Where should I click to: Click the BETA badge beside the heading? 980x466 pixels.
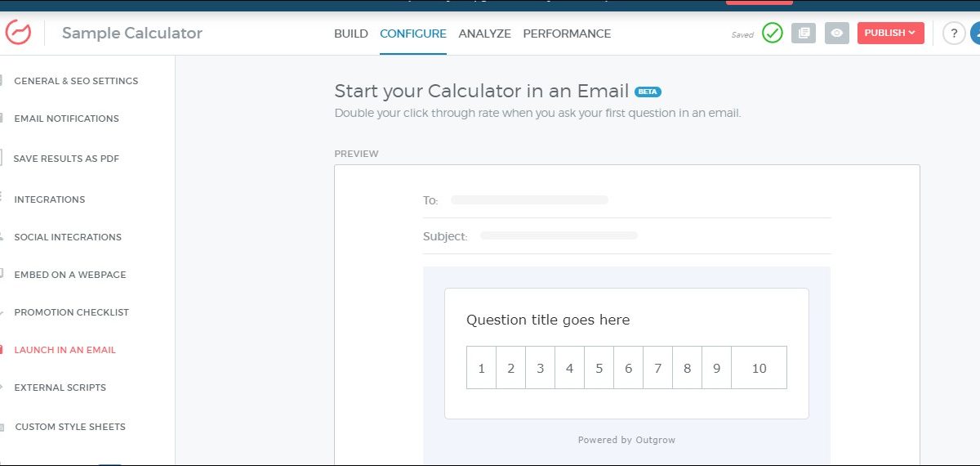point(648,92)
